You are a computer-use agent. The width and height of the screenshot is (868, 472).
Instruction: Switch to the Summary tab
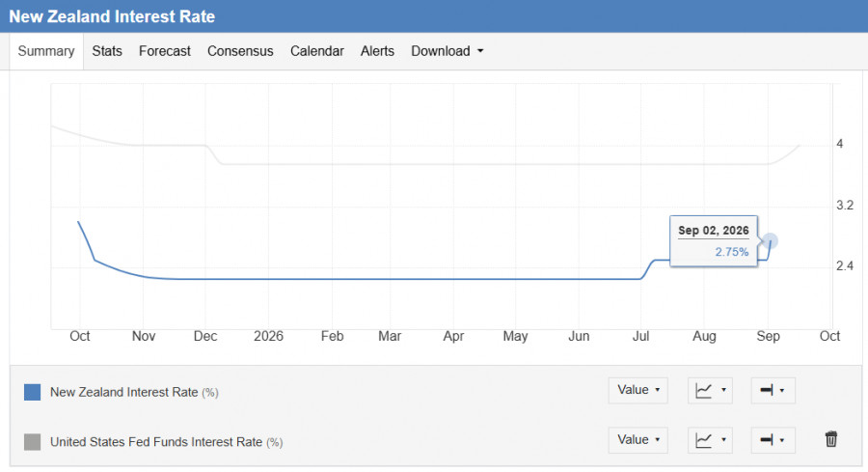[x=46, y=51]
